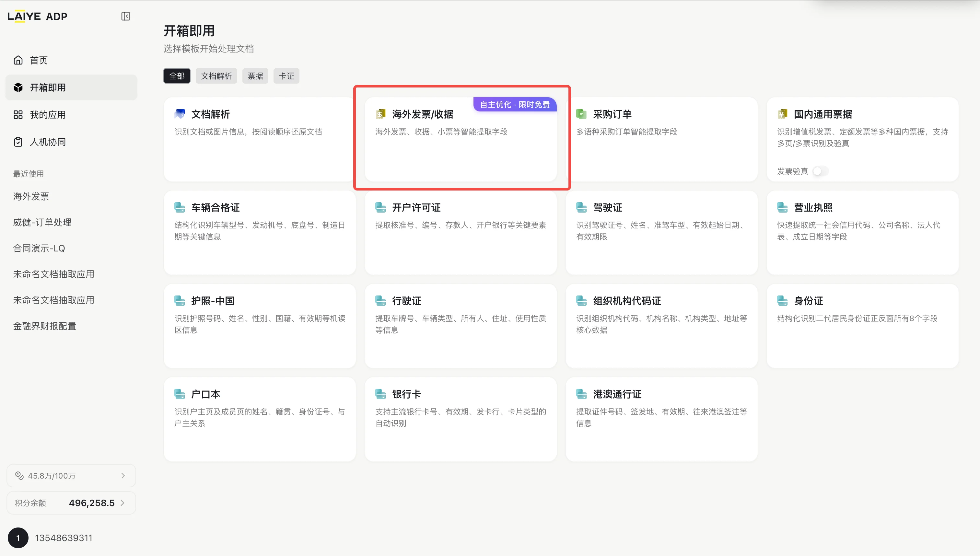The width and height of the screenshot is (980, 556).
Task: Click the 银行卡 card description text
Action: (x=461, y=417)
